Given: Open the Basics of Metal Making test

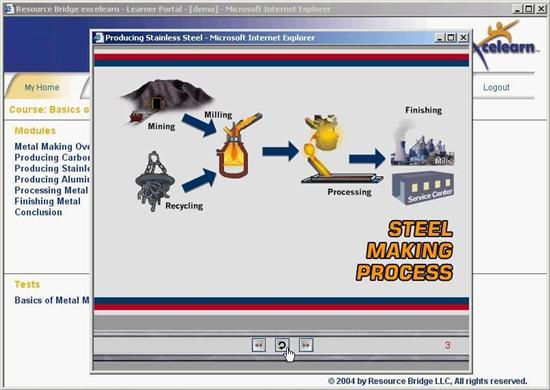Looking at the screenshot, I should click(x=52, y=300).
